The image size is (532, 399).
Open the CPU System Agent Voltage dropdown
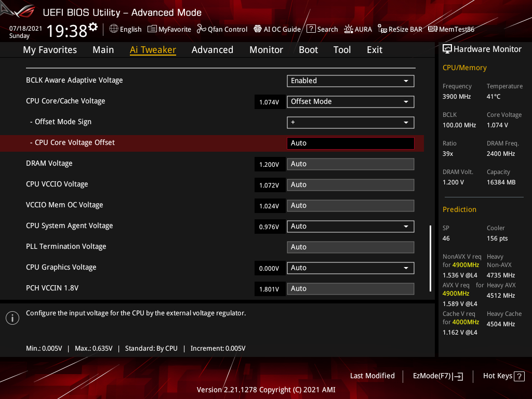[x=350, y=227]
